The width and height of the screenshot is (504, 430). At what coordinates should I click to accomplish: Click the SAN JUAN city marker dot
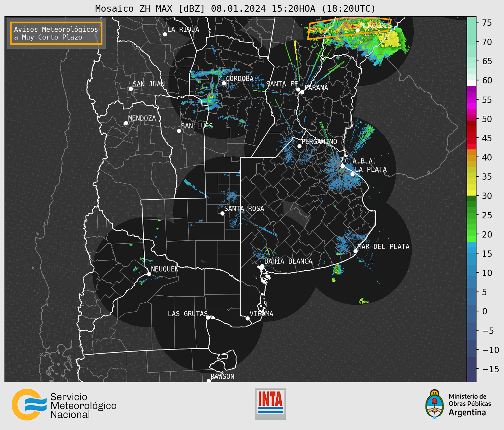point(131,89)
